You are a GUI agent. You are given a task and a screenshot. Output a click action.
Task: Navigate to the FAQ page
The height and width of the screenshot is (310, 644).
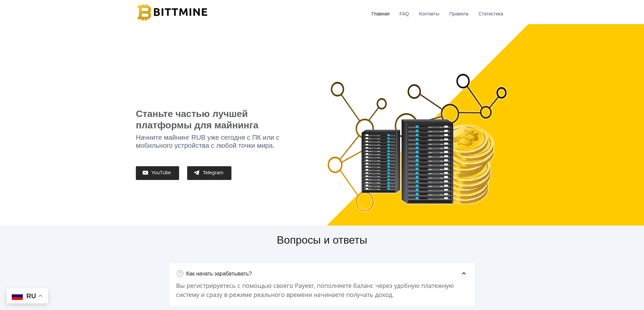tap(404, 14)
